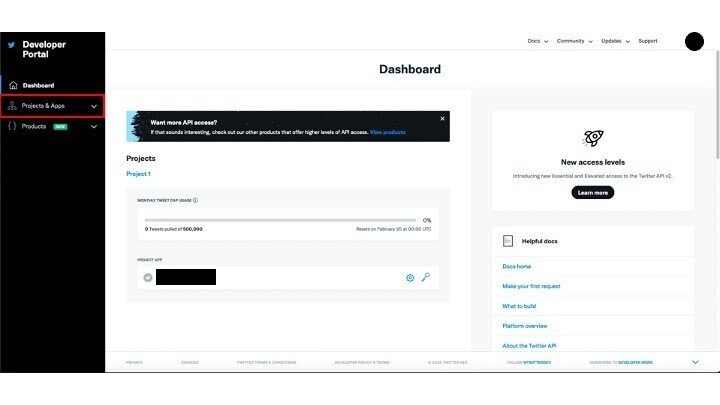Open Developer Policy & Terms footer link
This screenshot has height=405, width=720.
(x=362, y=362)
